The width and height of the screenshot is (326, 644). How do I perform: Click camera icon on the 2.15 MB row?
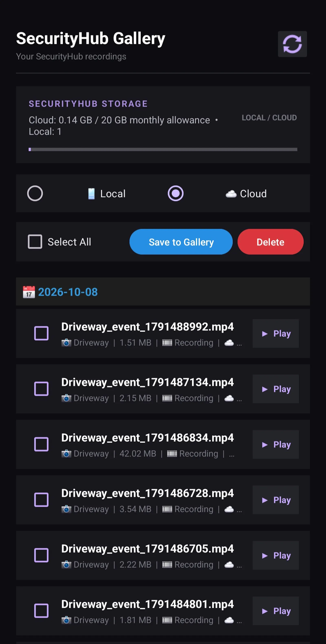point(66,398)
